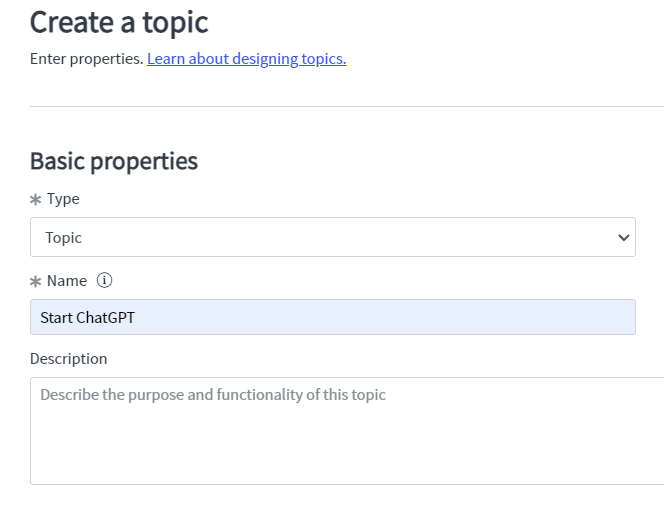Click the word Start in Name field
The image size is (664, 506).
point(56,318)
